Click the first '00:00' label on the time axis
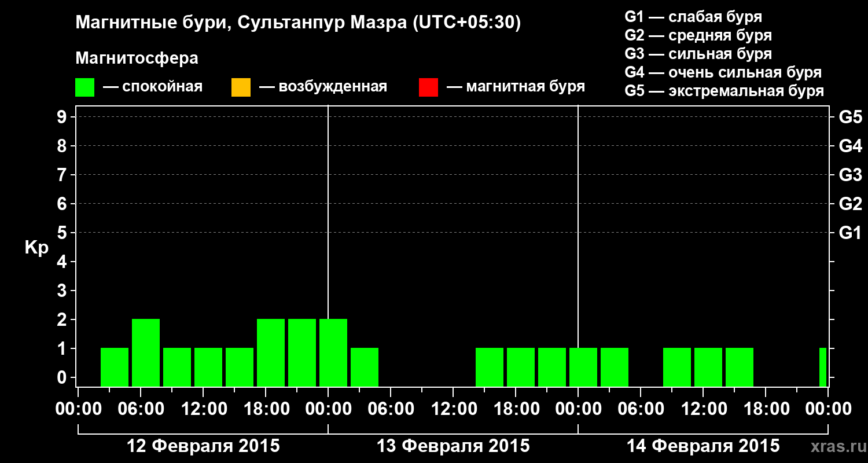This screenshot has height=463, width=868. coord(79,409)
